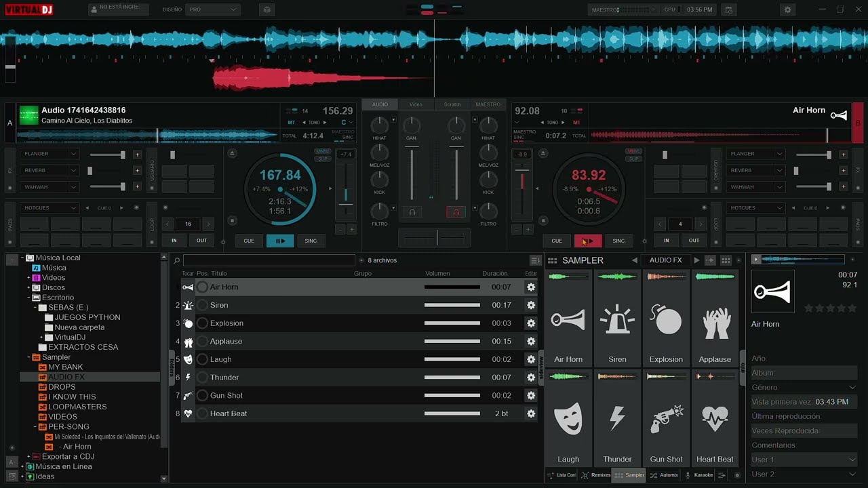Select previous sampler bank arrow
Viewport: 868px width, 488px height.
[x=635, y=260]
